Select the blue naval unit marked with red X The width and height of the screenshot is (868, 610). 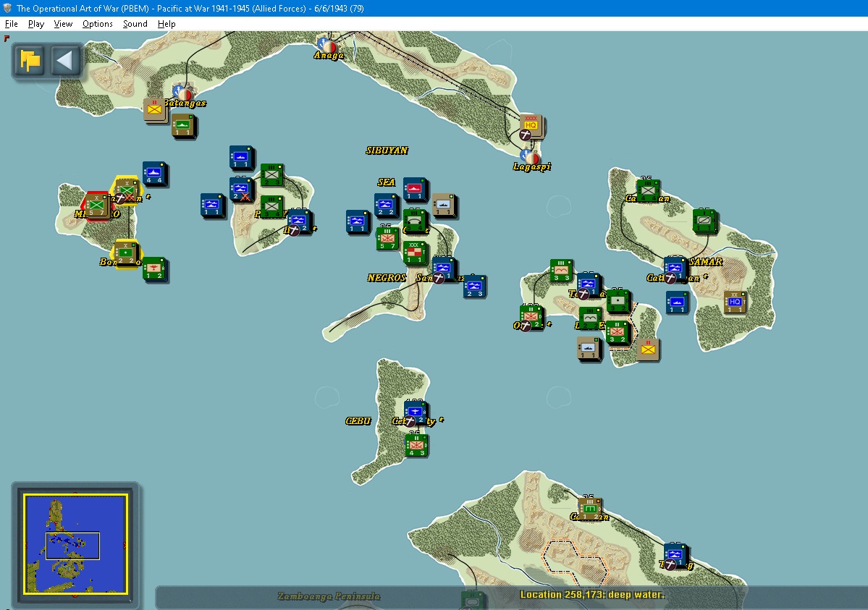[x=241, y=190]
